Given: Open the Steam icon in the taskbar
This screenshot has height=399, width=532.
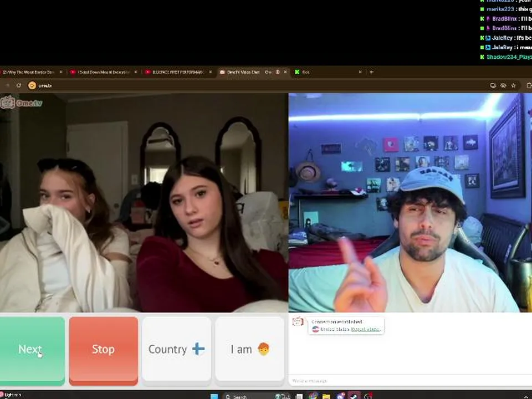Looking at the screenshot, I should click(354, 396).
